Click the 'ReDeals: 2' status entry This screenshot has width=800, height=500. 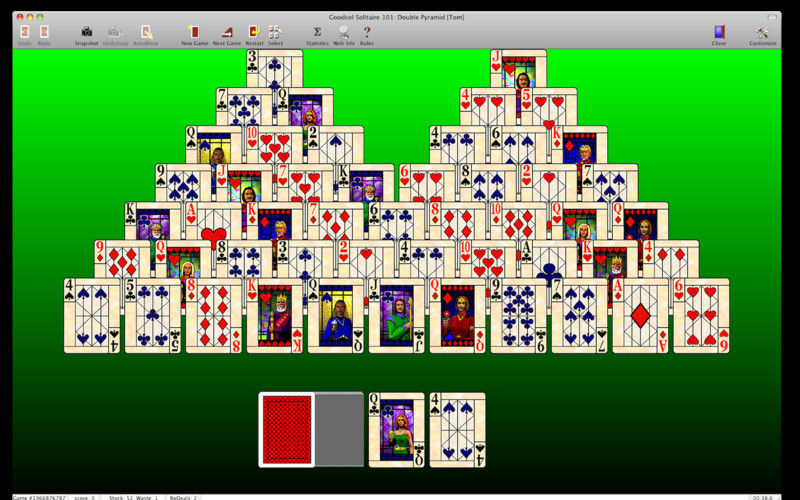183,497
